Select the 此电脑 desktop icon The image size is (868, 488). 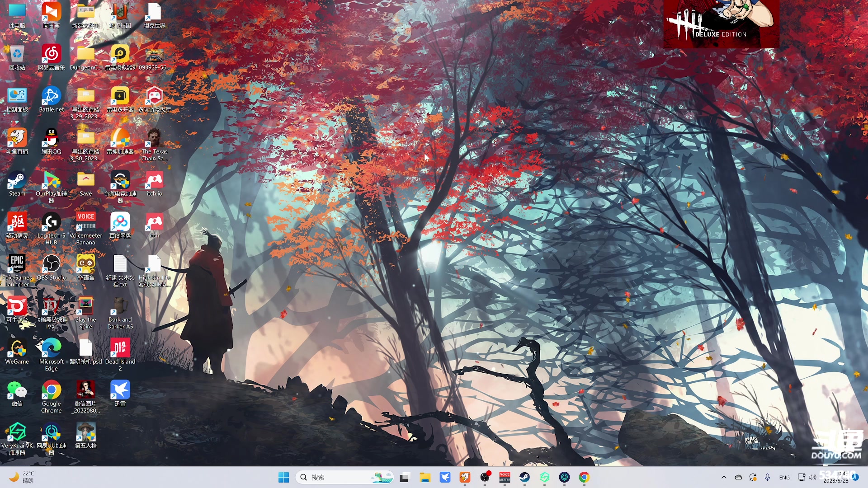pos(17,16)
